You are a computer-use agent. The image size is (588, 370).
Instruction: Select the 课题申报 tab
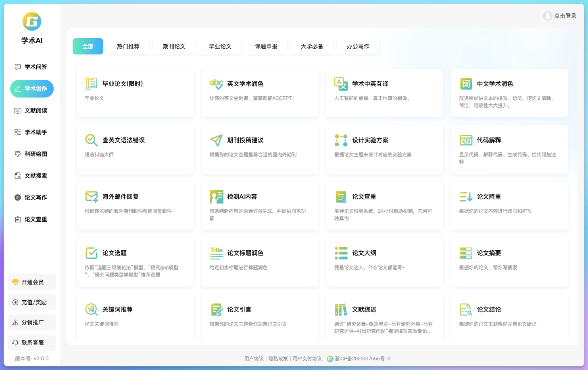[266, 46]
